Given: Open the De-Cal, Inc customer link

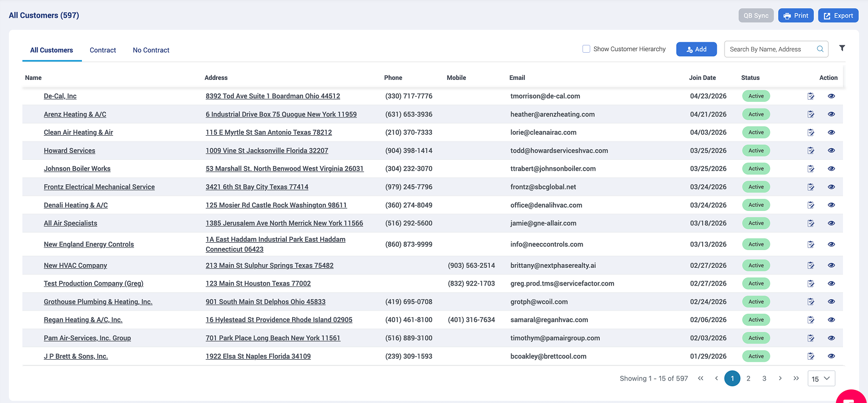Looking at the screenshot, I should pyautogui.click(x=60, y=96).
